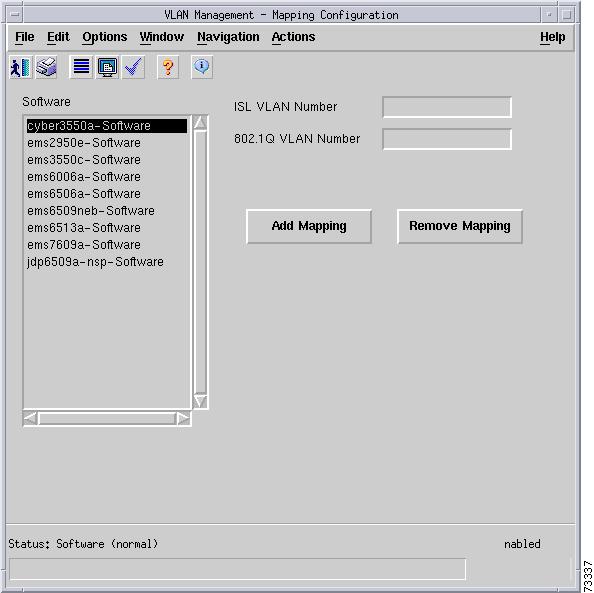The width and height of the screenshot is (594, 593).
Task: Click the orange question mark icon
Action: (x=168, y=67)
